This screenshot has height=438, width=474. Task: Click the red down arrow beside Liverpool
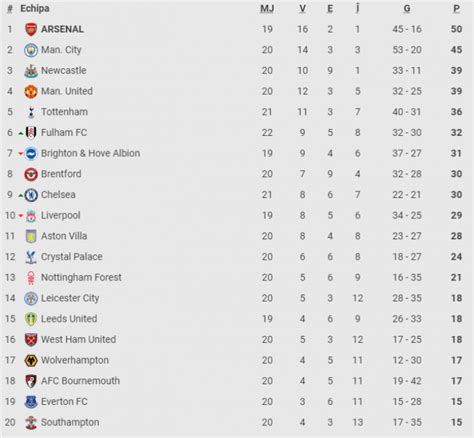[x=21, y=216]
